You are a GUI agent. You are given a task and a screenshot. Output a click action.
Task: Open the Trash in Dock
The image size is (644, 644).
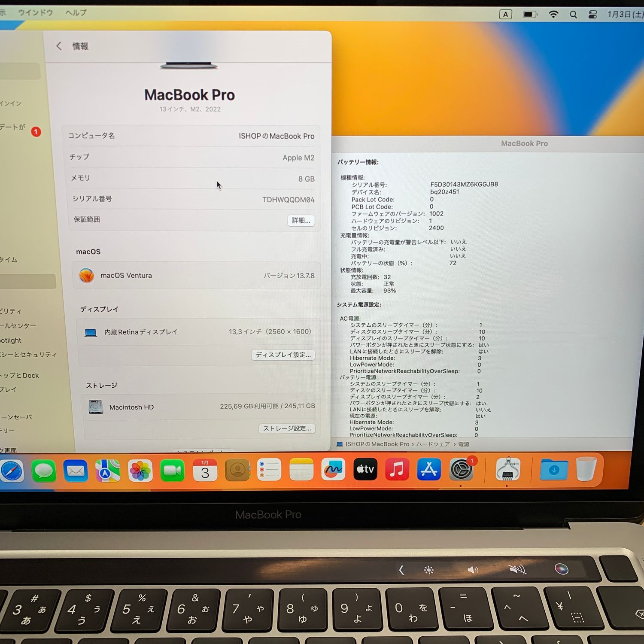(x=586, y=469)
